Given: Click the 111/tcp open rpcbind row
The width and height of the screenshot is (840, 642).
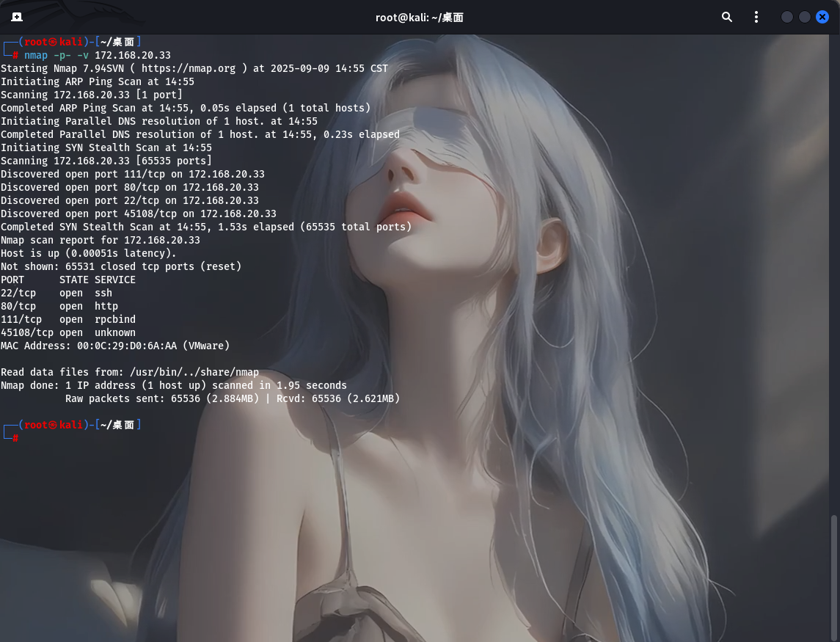Looking at the screenshot, I should point(68,319).
